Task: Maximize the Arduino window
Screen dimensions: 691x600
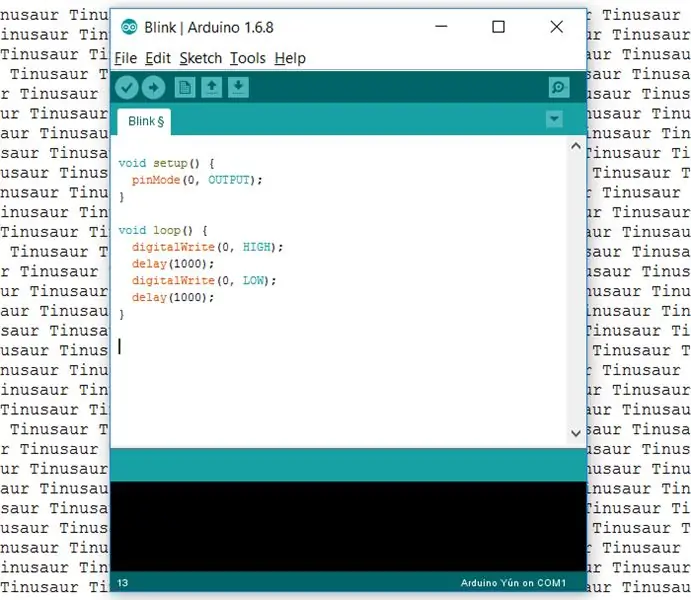Action: (498, 27)
